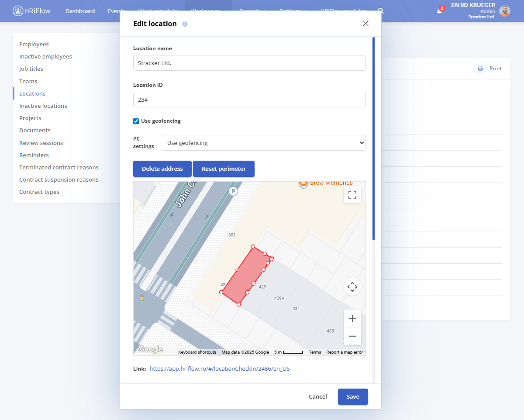Click the search magnifier in the top bar

pyautogui.click(x=380, y=11)
